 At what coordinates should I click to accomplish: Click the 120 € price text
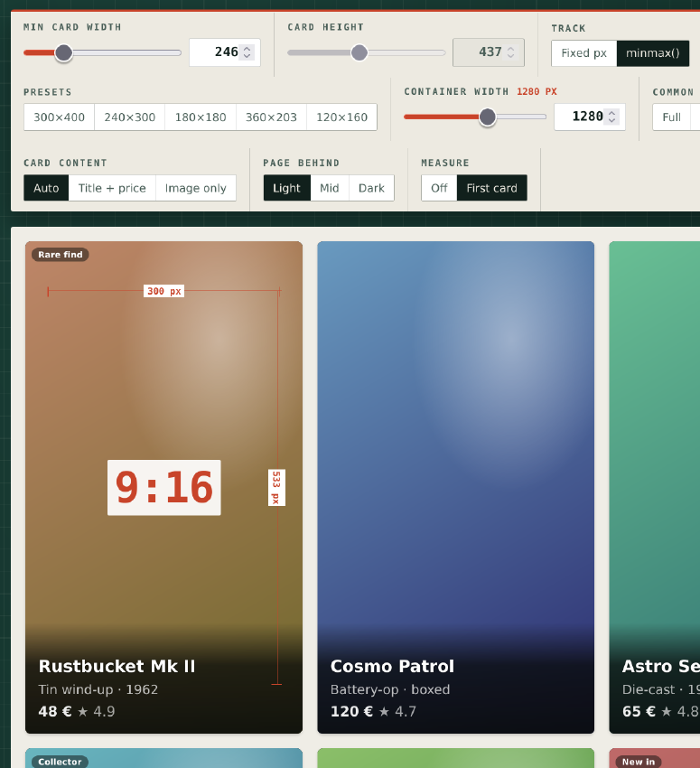coord(351,711)
